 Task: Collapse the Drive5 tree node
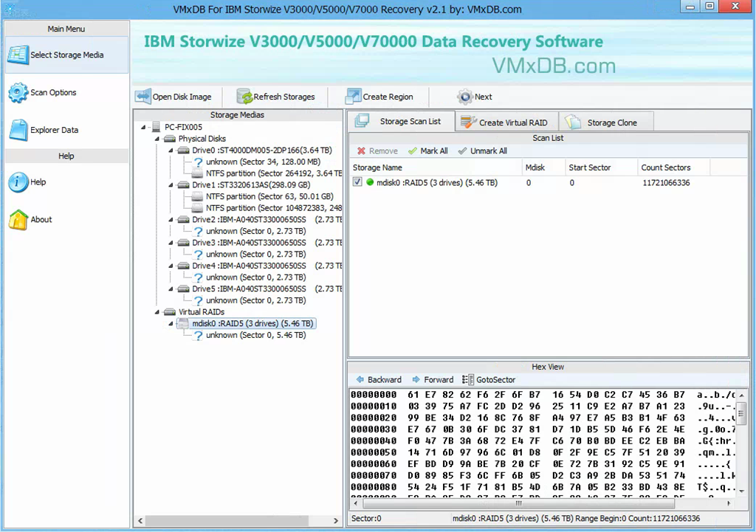pyautogui.click(x=171, y=289)
